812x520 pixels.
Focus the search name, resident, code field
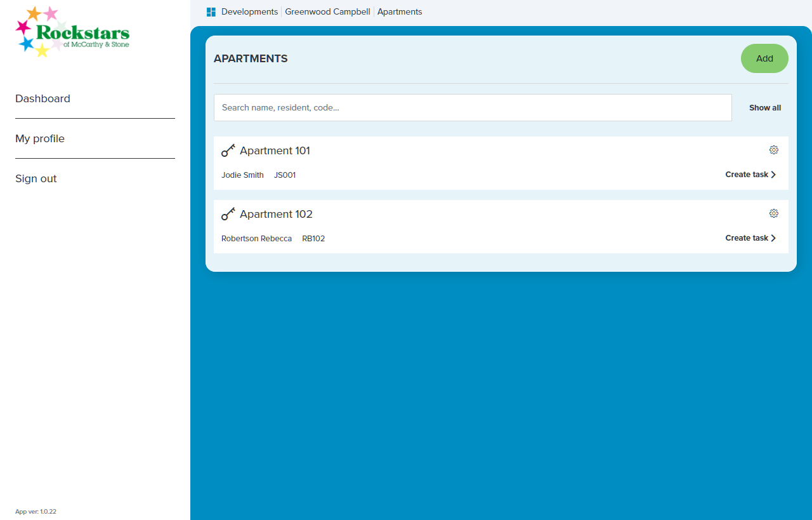[473, 108]
